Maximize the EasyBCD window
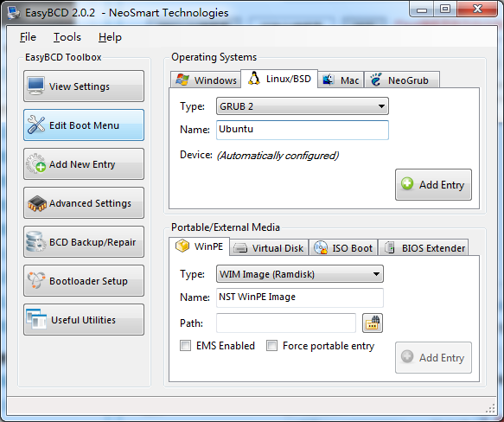The height and width of the screenshot is (422, 504). [445, 10]
